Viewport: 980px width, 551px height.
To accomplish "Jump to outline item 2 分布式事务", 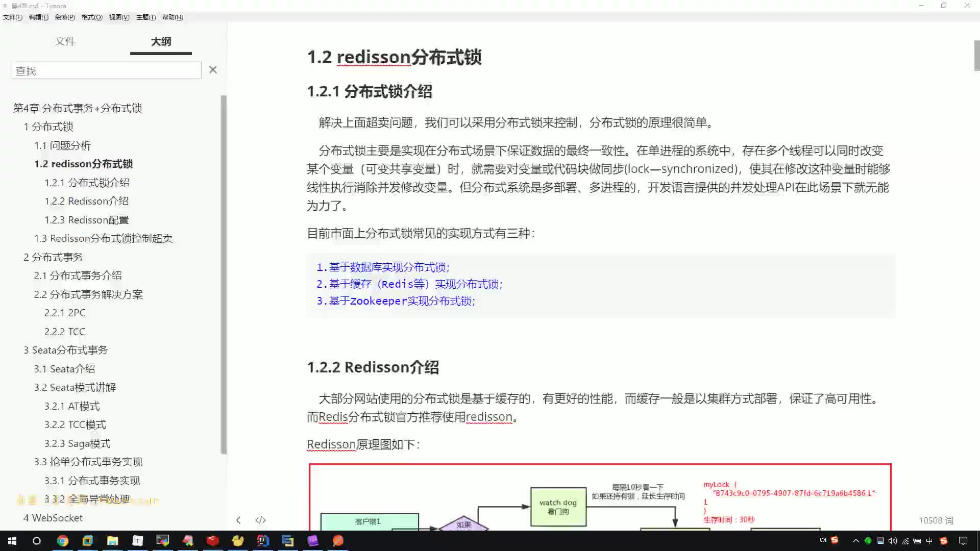I will tap(53, 257).
